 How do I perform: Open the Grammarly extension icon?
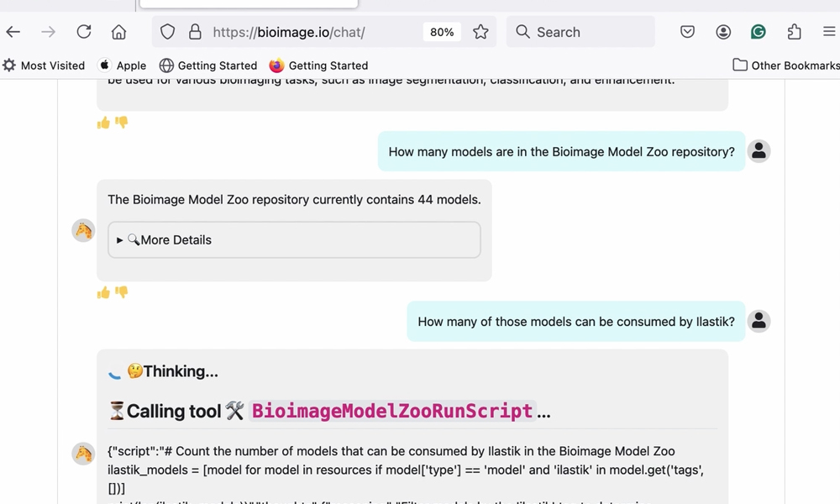click(x=758, y=32)
